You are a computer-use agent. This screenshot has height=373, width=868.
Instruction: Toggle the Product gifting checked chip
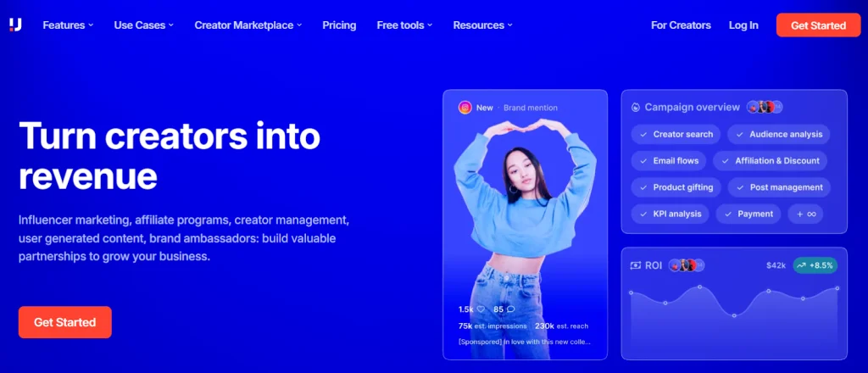click(676, 187)
